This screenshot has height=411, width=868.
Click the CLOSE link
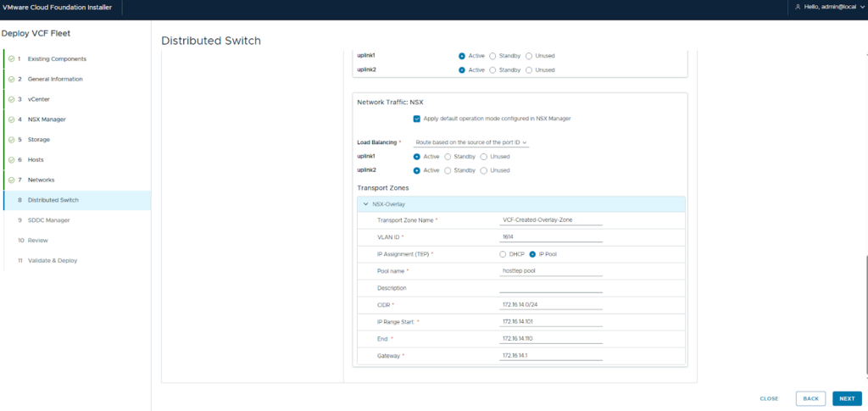pyautogui.click(x=769, y=398)
